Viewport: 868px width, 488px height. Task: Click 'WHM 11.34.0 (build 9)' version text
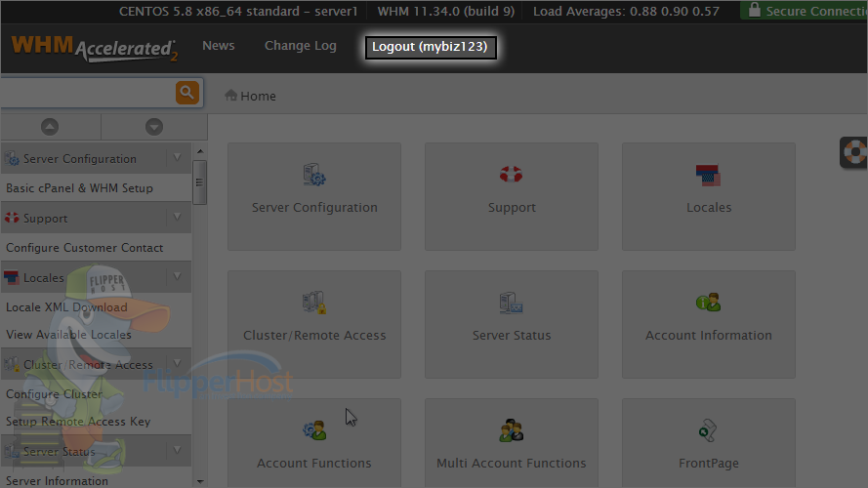(446, 11)
